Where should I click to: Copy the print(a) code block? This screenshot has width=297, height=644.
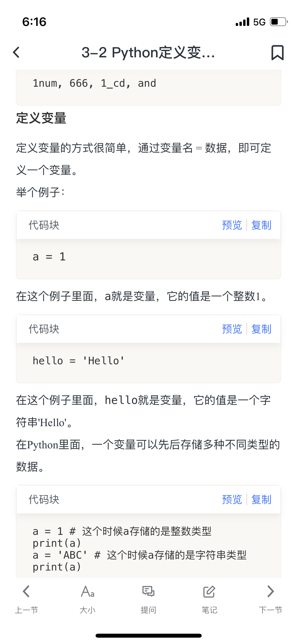[261, 500]
